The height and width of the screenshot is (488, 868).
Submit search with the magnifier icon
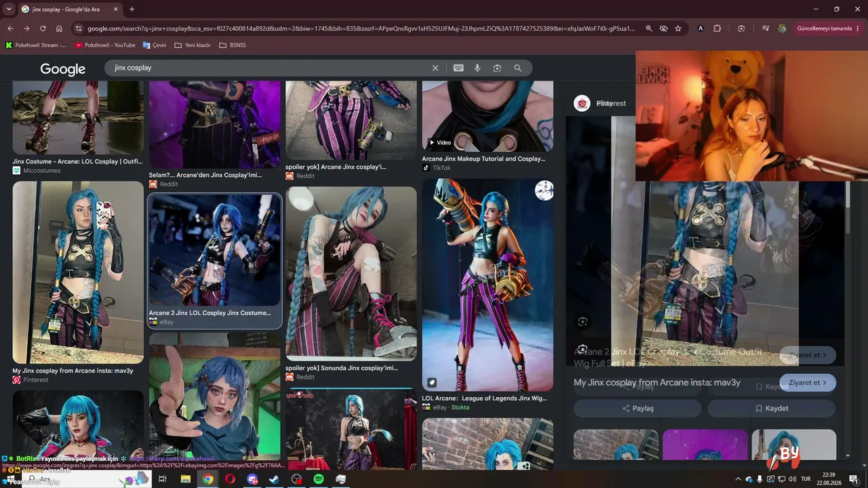(x=517, y=68)
